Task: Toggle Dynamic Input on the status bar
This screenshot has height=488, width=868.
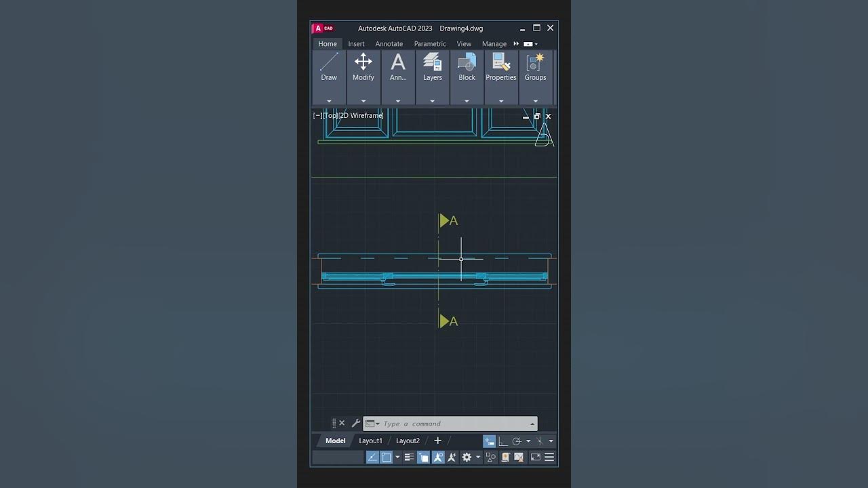Action: pos(490,441)
